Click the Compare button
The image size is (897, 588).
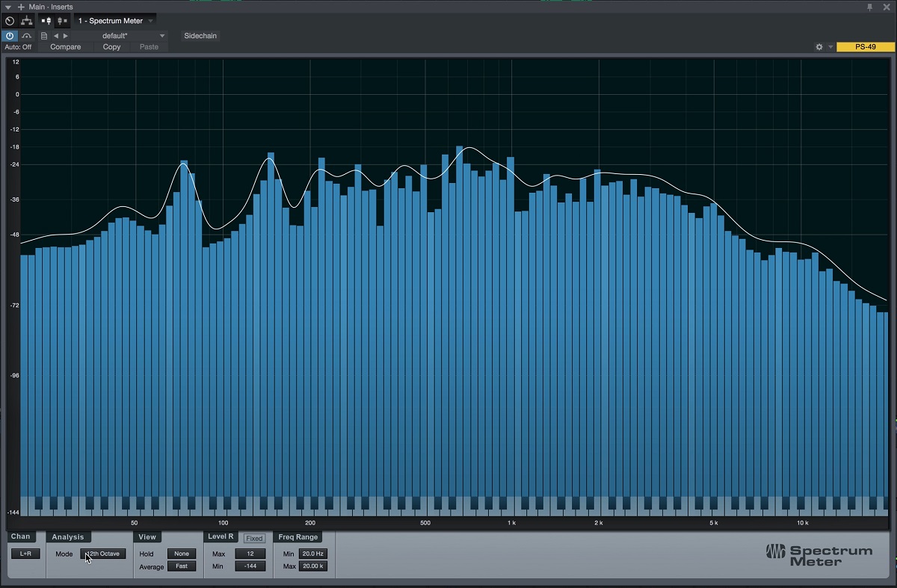(66, 47)
